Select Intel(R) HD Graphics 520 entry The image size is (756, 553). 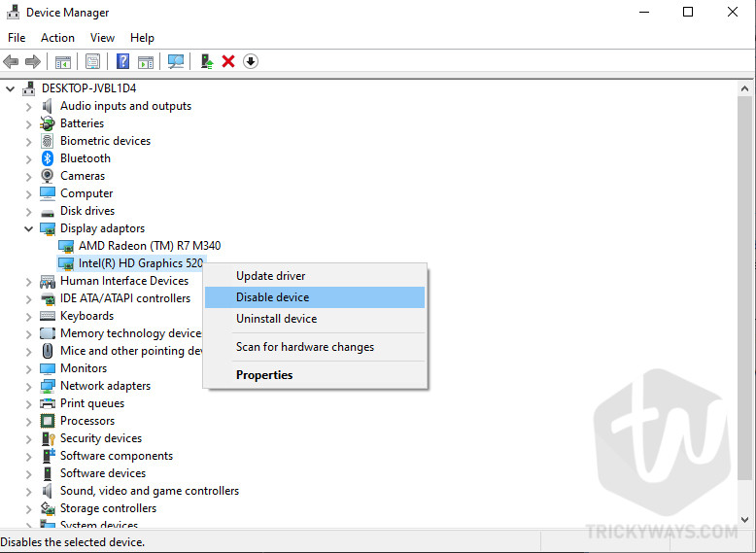pos(131,263)
